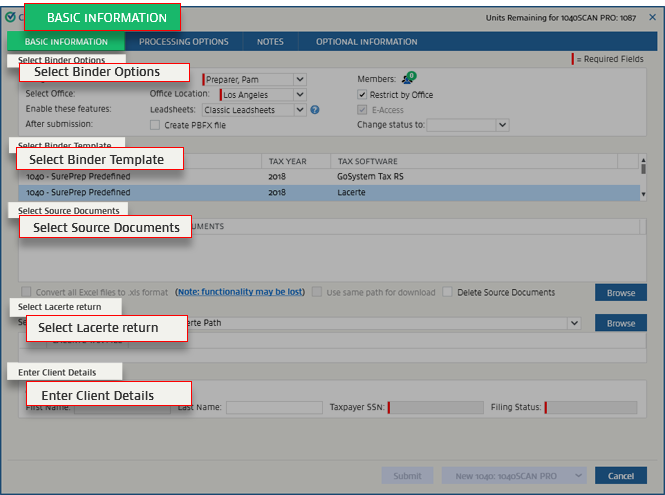Open the Notes tab
The height and width of the screenshot is (495, 665).
coord(270,42)
